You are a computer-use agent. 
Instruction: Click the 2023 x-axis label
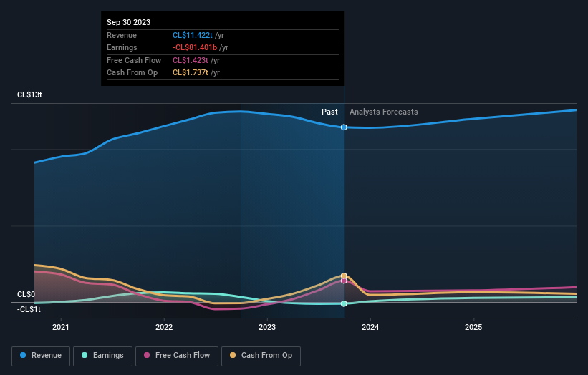[x=267, y=327]
